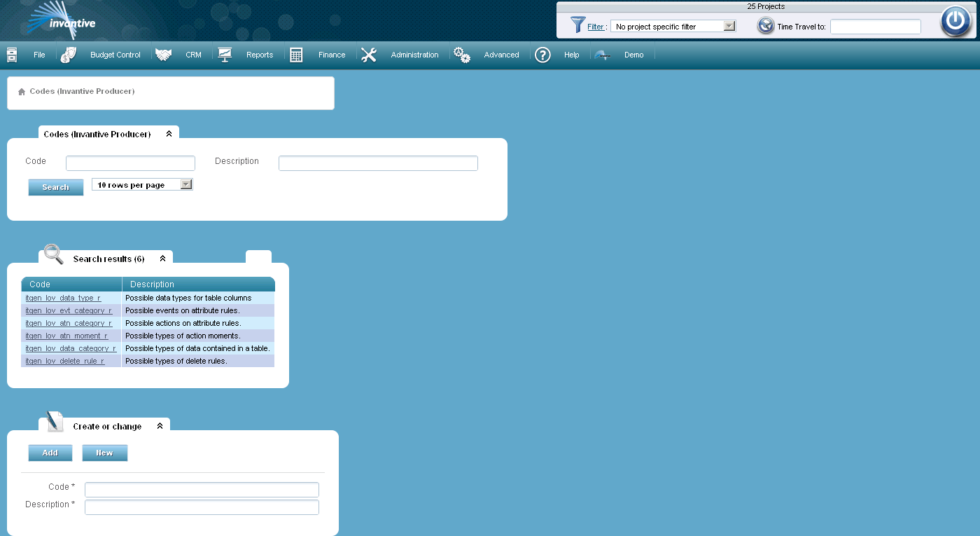980x536 pixels.
Task: Collapse the Search results (6) panel
Action: click(x=161, y=257)
